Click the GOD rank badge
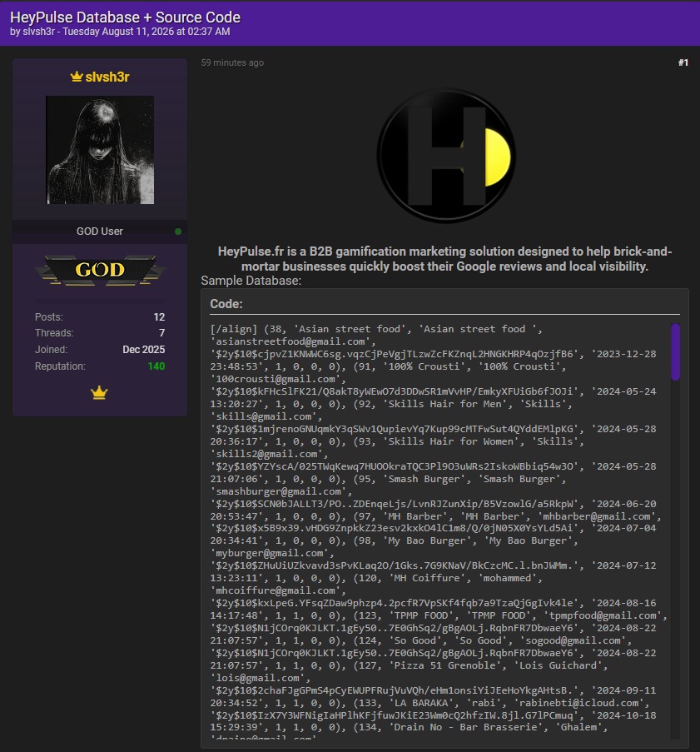This screenshot has width=700, height=752. pyautogui.click(x=100, y=270)
